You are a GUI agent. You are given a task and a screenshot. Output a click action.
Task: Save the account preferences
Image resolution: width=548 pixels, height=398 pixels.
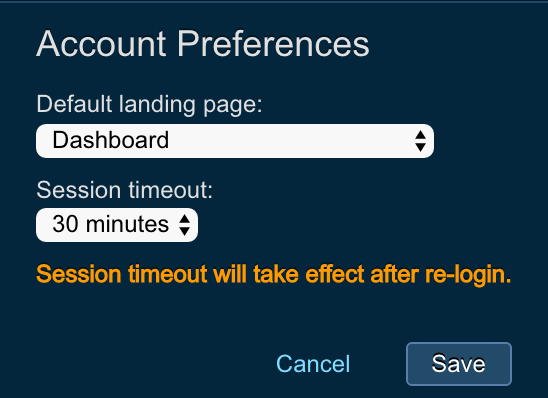click(459, 364)
